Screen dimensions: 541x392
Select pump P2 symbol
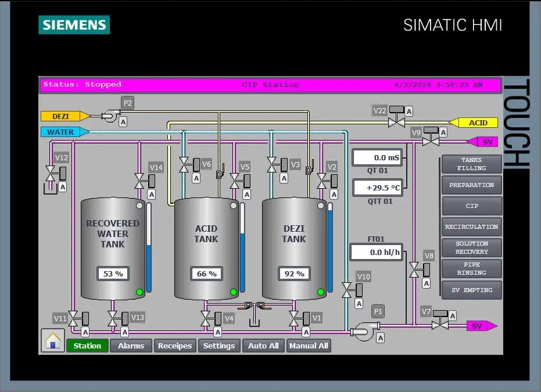tap(110, 116)
